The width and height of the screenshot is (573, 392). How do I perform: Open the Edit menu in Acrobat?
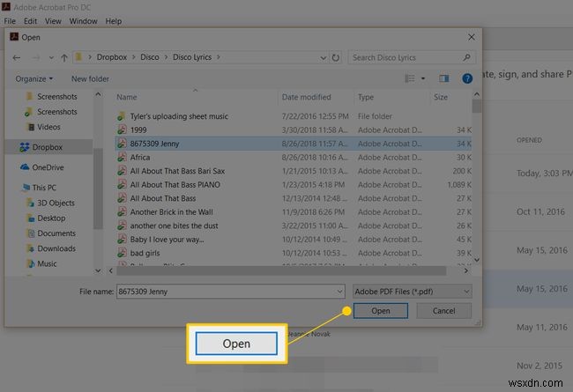30,21
